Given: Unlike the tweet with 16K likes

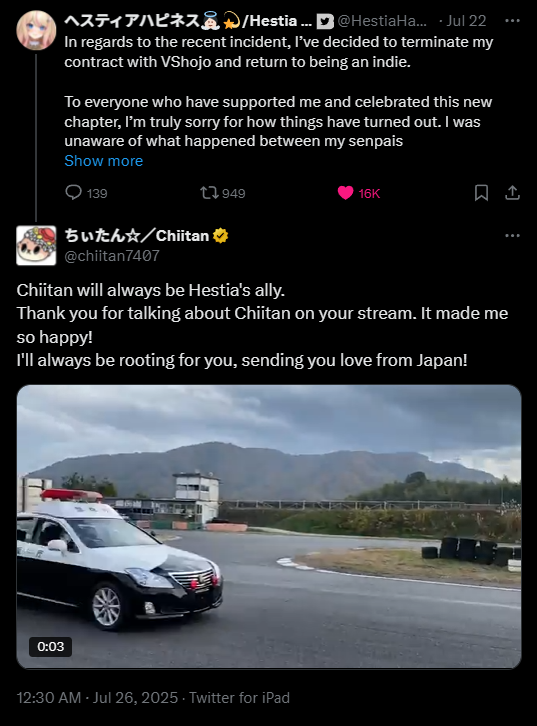Looking at the screenshot, I should [345, 193].
